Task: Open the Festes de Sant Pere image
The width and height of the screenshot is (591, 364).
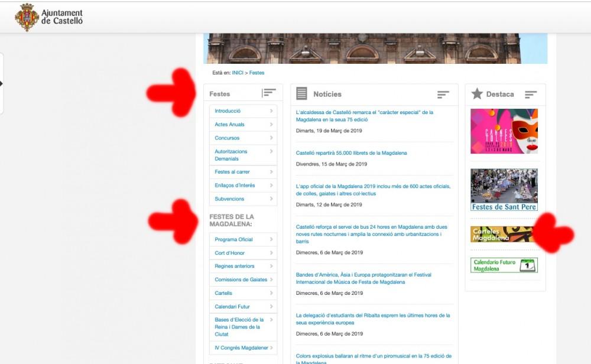Action: pyautogui.click(x=504, y=190)
